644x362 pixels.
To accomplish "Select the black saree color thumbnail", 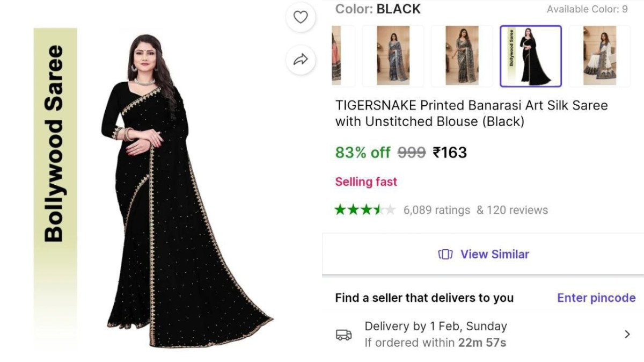I will click(531, 56).
